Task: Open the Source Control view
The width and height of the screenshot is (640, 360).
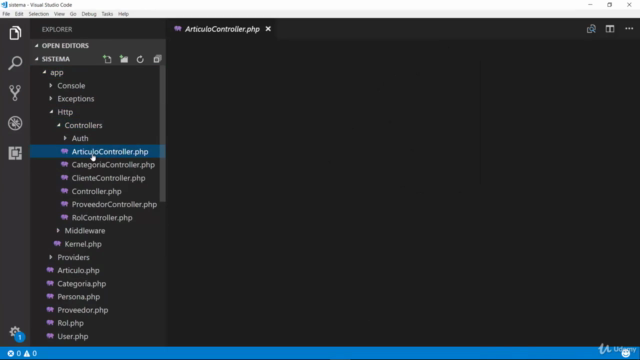Action: tap(15, 93)
